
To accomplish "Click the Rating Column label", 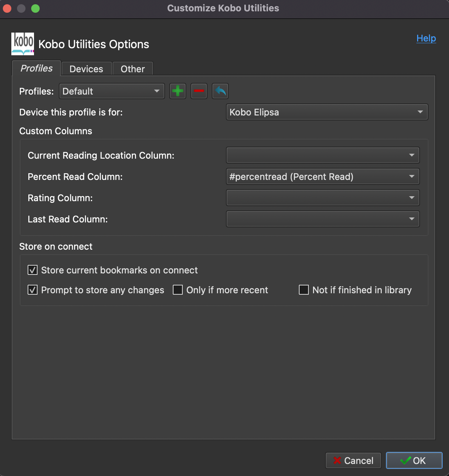I will tap(60, 198).
